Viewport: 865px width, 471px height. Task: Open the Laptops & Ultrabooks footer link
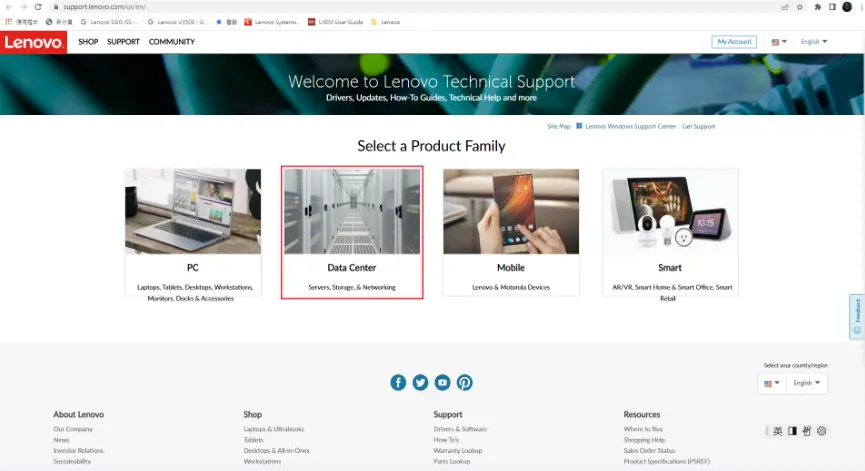click(x=274, y=429)
